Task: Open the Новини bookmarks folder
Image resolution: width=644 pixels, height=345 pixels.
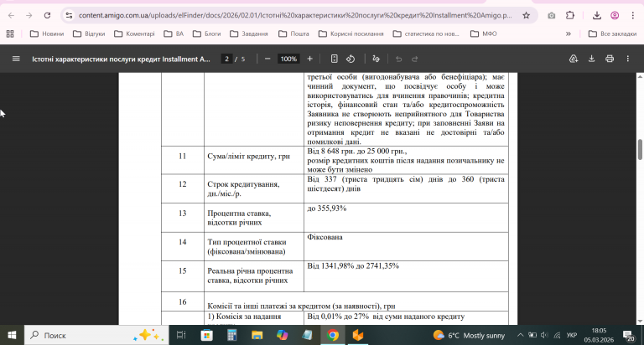Action: [x=47, y=33]
